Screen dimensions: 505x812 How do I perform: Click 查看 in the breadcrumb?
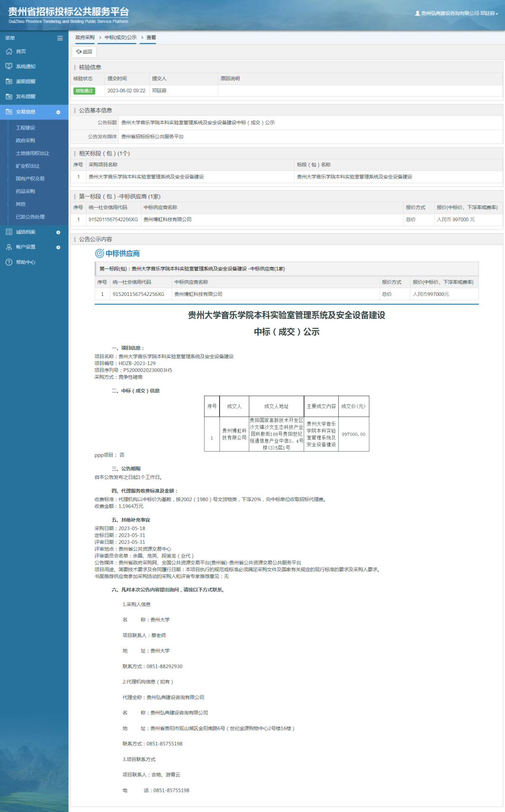click(151, 37)
